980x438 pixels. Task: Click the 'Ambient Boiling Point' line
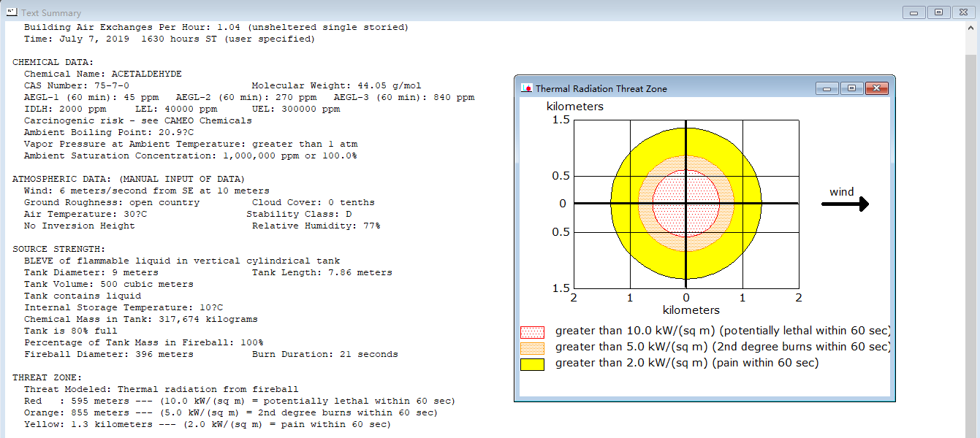pyautogui.click(x=109, y=132)
